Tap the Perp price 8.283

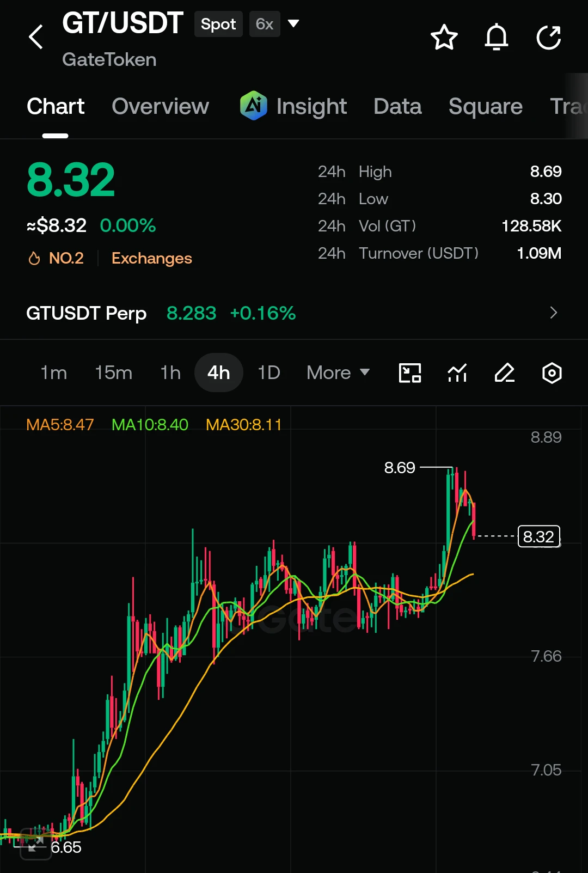[192, 313]
